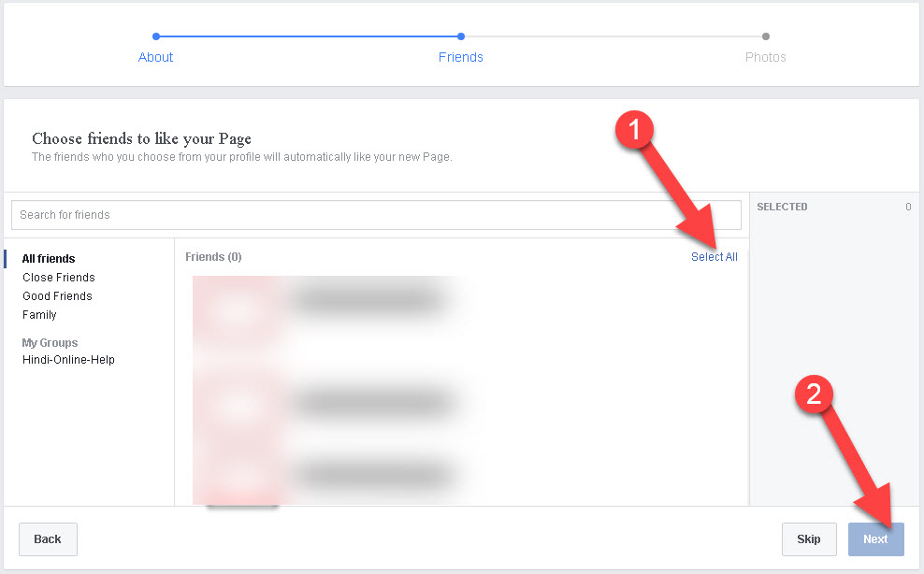Image resolution: width=924 pixels, height=574 pixels.
Task: Go back using the Back button
Action: click(48, 539)
